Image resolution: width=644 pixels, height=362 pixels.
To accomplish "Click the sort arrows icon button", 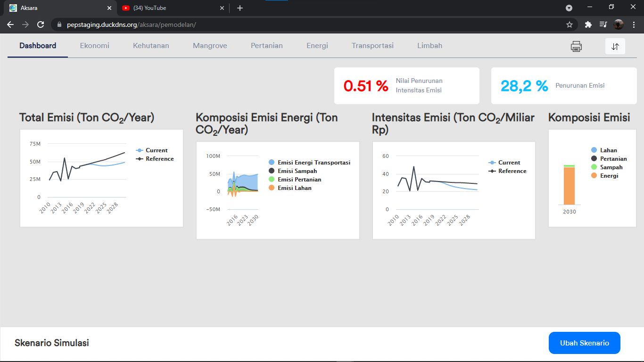I will (615, 46).
